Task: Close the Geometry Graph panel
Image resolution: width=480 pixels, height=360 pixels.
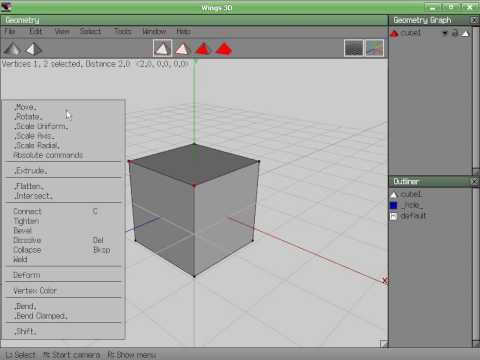Action: (475, 20)
